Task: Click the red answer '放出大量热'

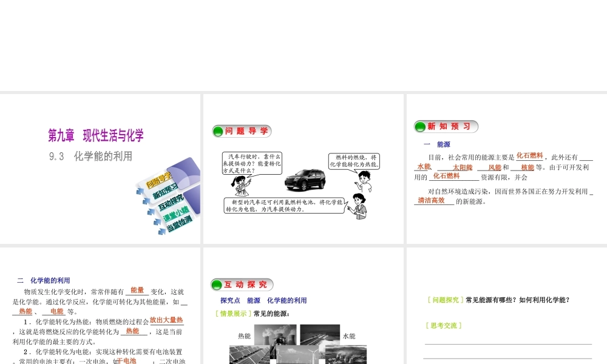Action: [166, 320]
